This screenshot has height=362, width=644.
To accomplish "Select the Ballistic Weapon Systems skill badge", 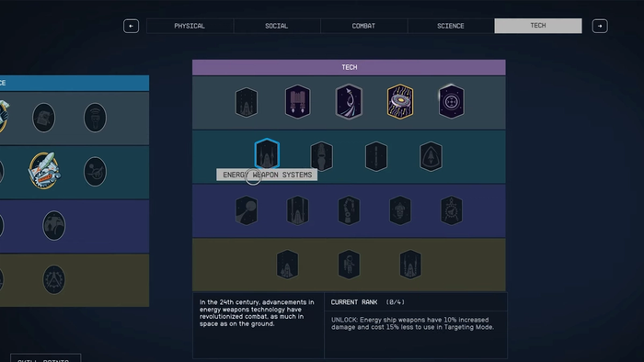I will 247,102.
